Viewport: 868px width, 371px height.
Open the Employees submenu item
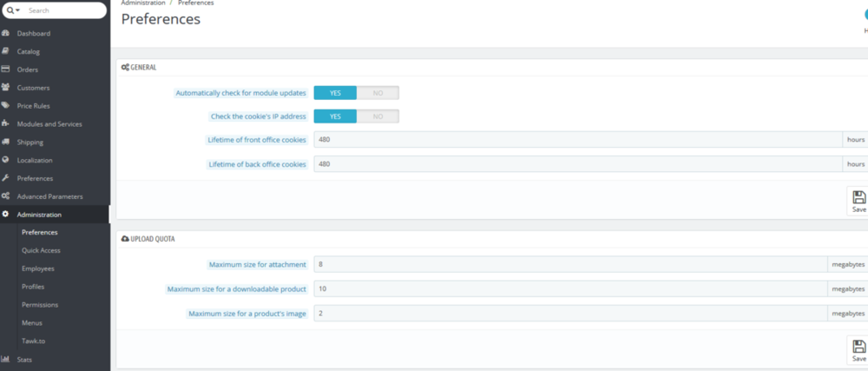pos(38,268)
